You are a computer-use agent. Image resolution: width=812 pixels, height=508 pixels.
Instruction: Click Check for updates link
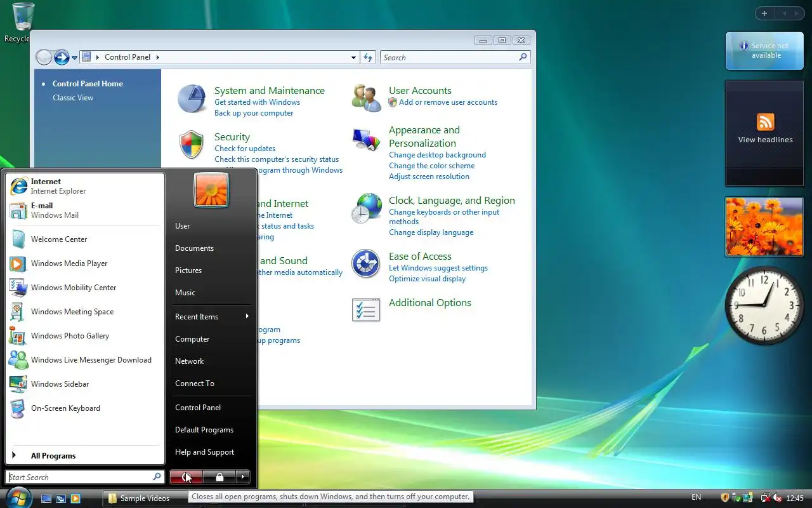coord(245,149)
